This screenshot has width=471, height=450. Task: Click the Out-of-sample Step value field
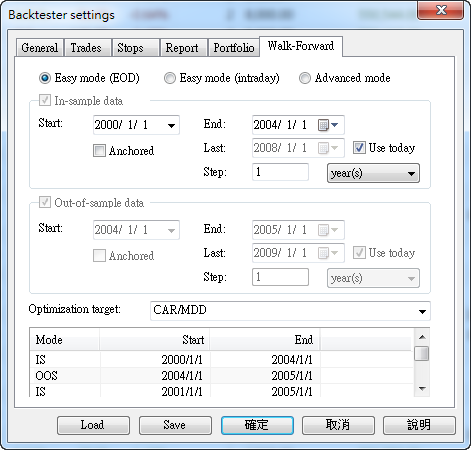pyautogui.click(x=280, y=277)
